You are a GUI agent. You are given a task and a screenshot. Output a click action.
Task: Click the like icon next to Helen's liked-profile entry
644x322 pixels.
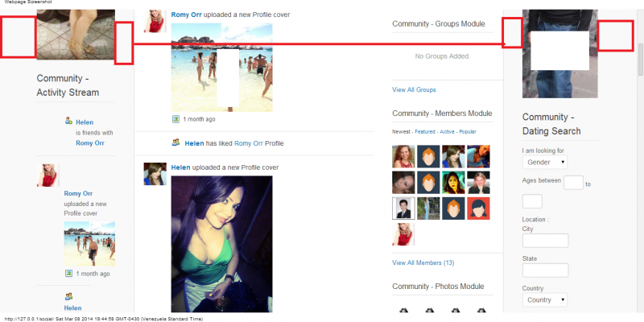coord(175,142)
